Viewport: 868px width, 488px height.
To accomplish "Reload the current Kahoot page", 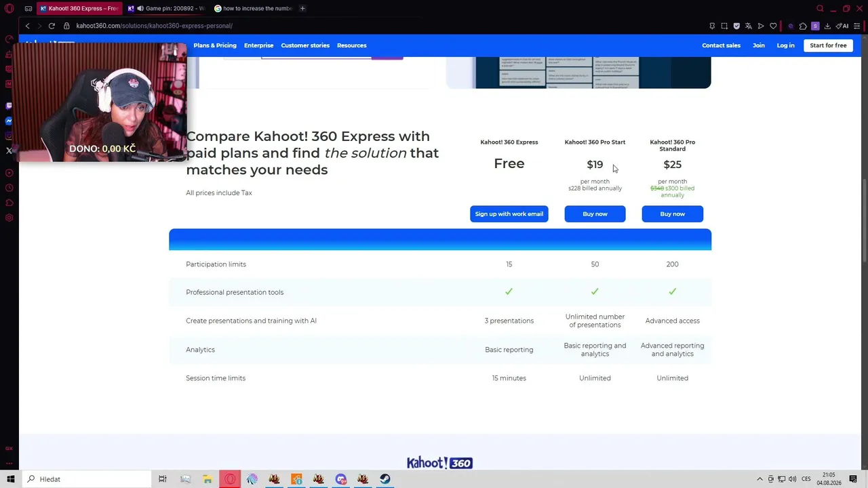I will coord(52,26).
